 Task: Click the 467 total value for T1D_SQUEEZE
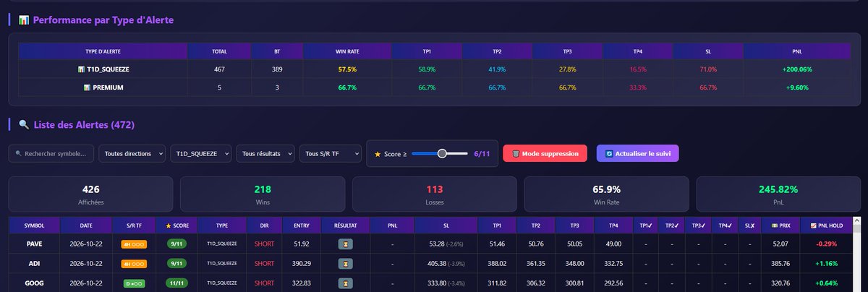coord(219,69)
